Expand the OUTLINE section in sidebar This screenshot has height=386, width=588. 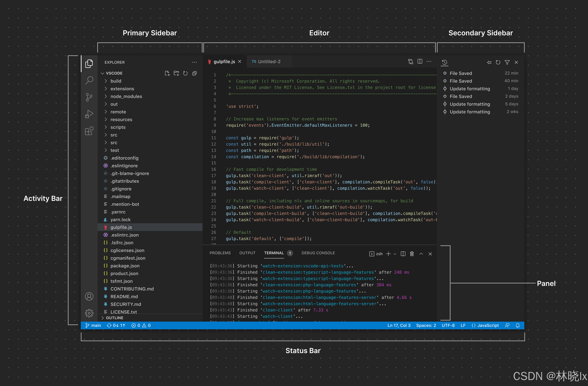click(x=114, y=318)
